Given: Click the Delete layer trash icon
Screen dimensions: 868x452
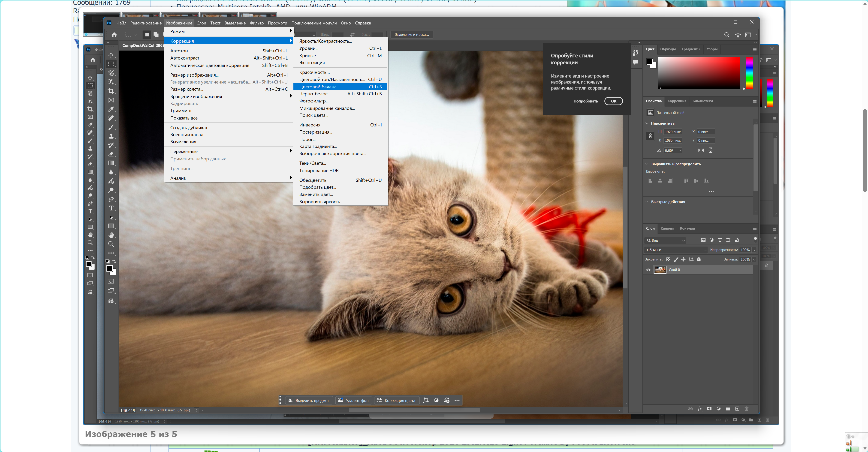Looking at the screenshot, I should (x=746, y=409).
